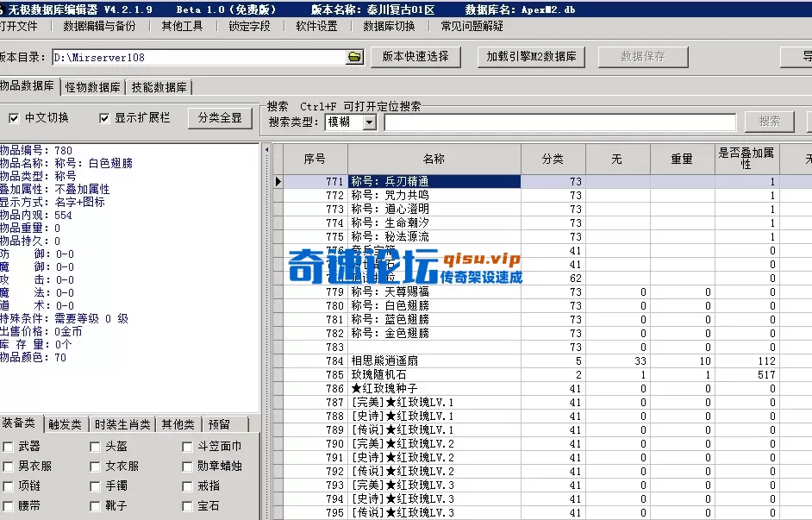
Task: Select the 触发类 category tab
Action: tap(66, 424)
